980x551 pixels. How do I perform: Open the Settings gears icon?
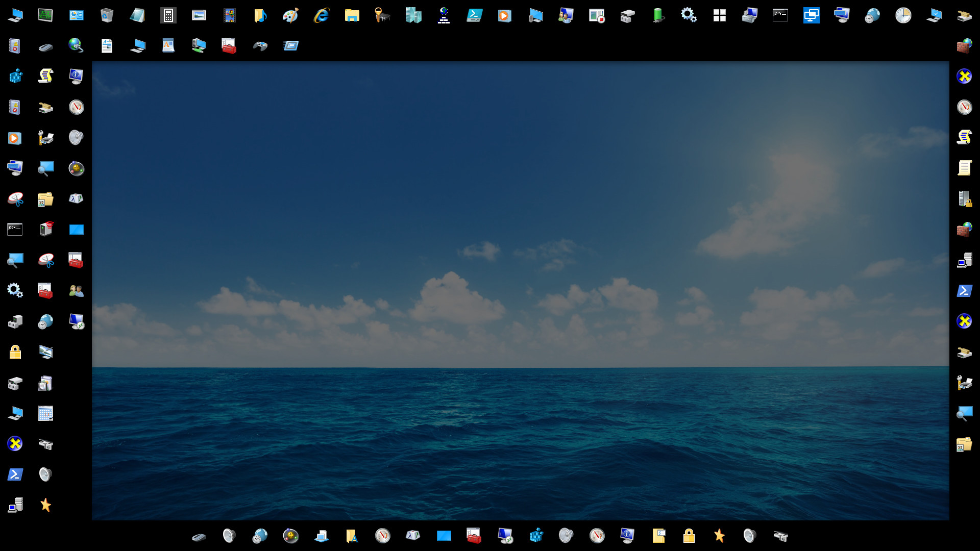[688, 15]
